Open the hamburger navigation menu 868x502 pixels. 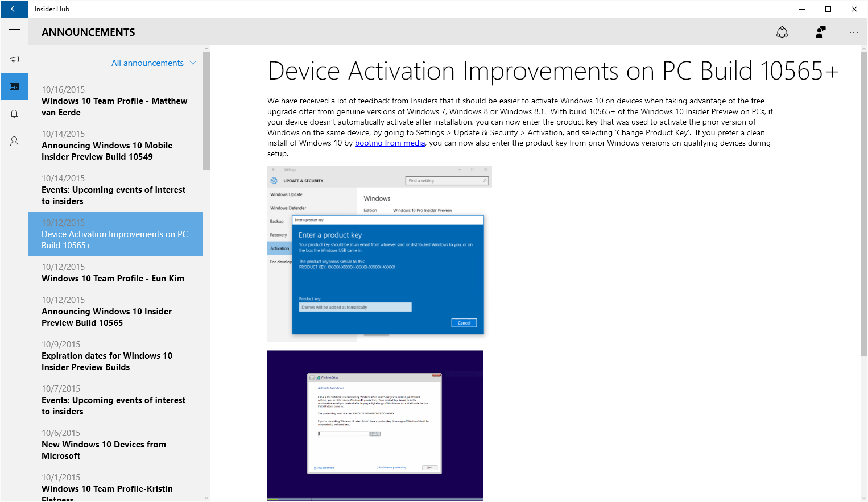point(14,32)
